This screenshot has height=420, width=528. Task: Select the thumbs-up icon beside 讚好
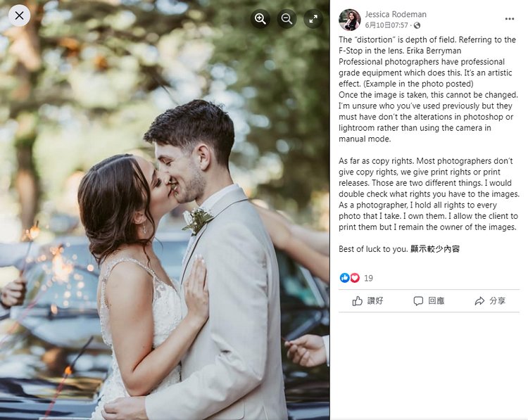pos(357,301)
